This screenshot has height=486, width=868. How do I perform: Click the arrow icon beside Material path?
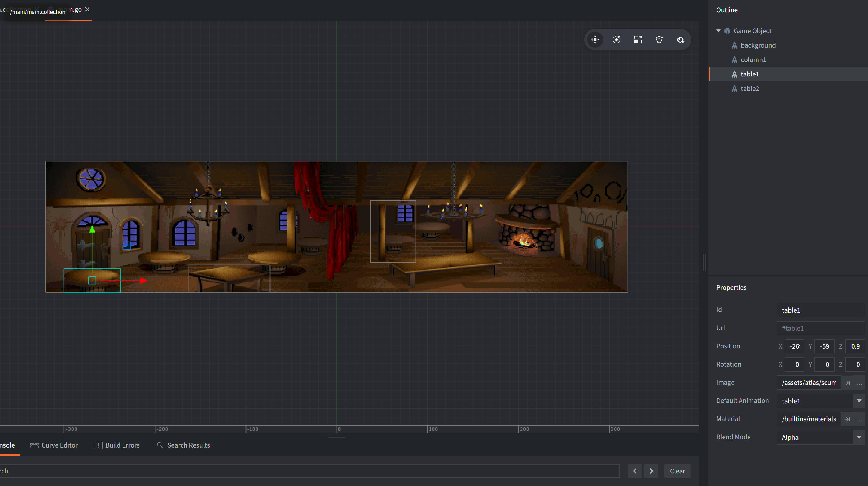tap(847, 419)
